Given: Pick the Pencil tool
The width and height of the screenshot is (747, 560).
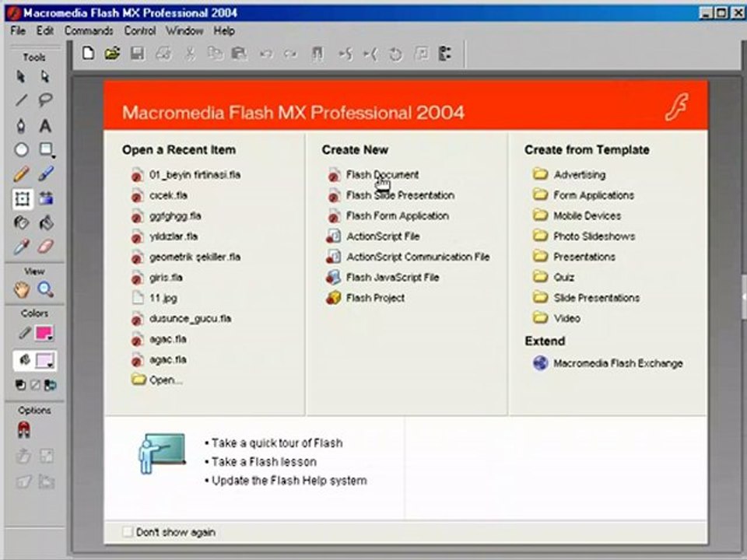Looking at the screenshot, I should click(22, 173).
